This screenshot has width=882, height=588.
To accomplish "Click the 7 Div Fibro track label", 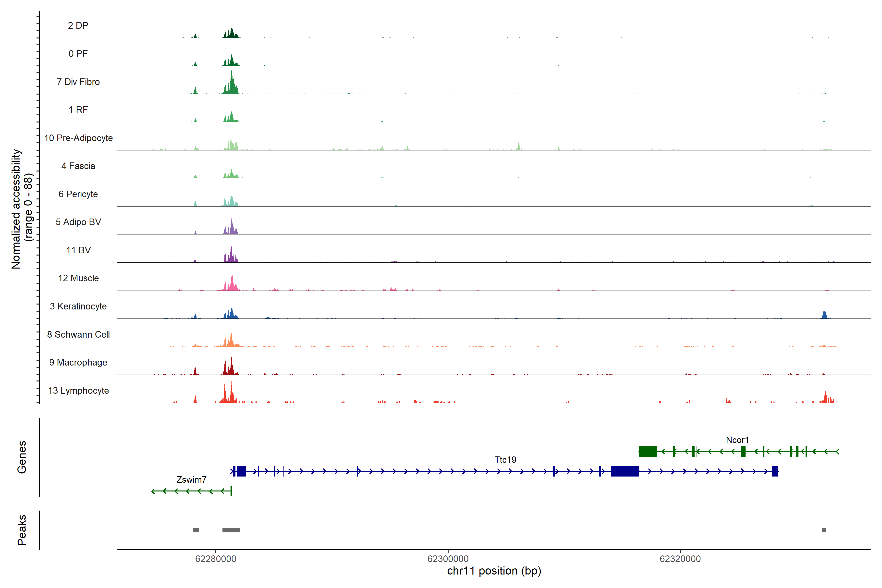I will click(78, 82).
